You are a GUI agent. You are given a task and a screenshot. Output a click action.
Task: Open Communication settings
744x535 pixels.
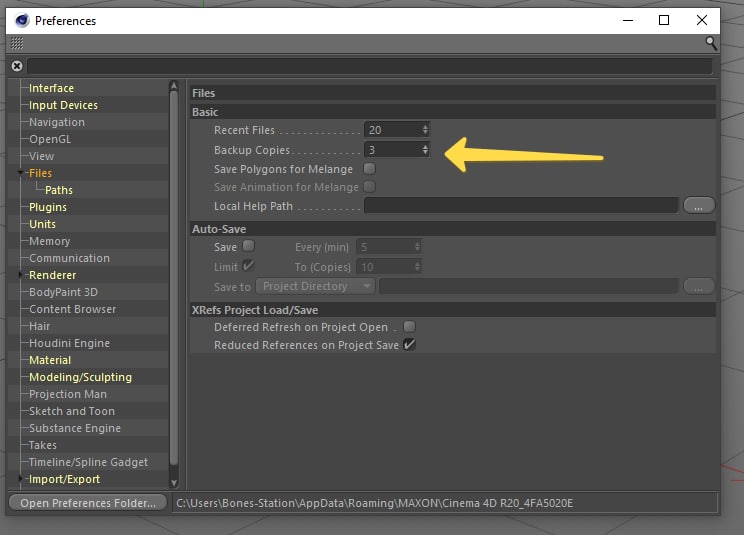click(69, 258)
